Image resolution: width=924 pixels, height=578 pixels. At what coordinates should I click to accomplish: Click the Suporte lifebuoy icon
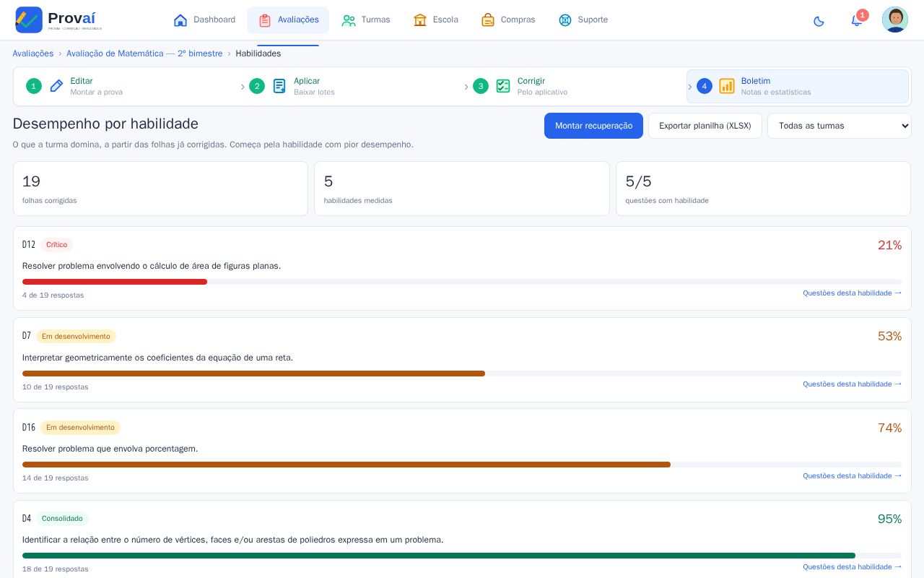tap(565, 20)
